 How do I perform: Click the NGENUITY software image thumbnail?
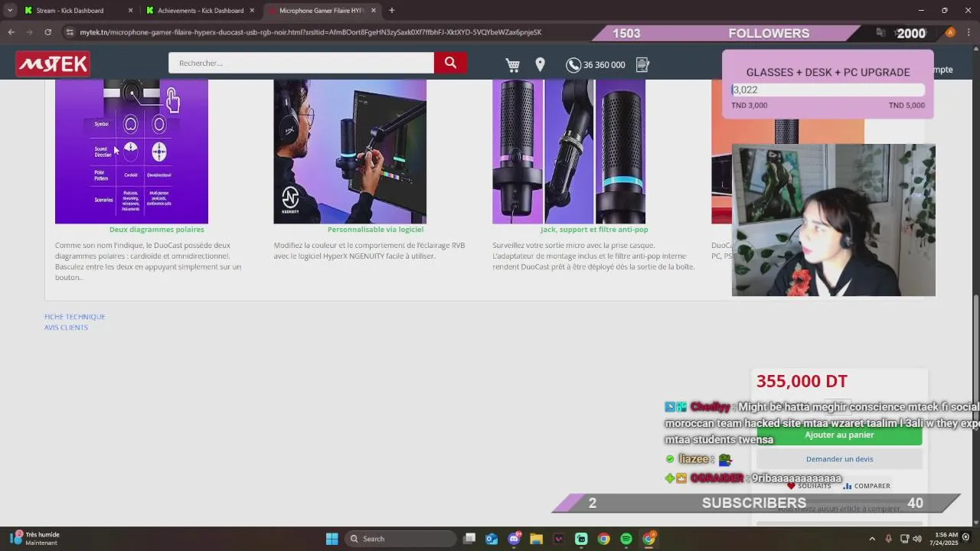coord(350,152)
